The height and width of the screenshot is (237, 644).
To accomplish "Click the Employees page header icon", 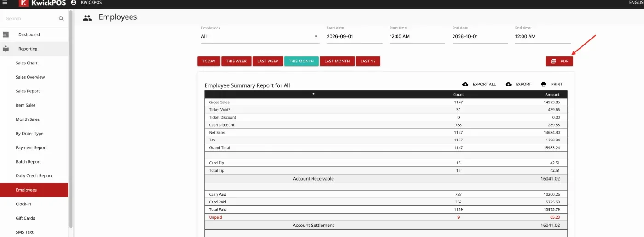I will point(87,18).
